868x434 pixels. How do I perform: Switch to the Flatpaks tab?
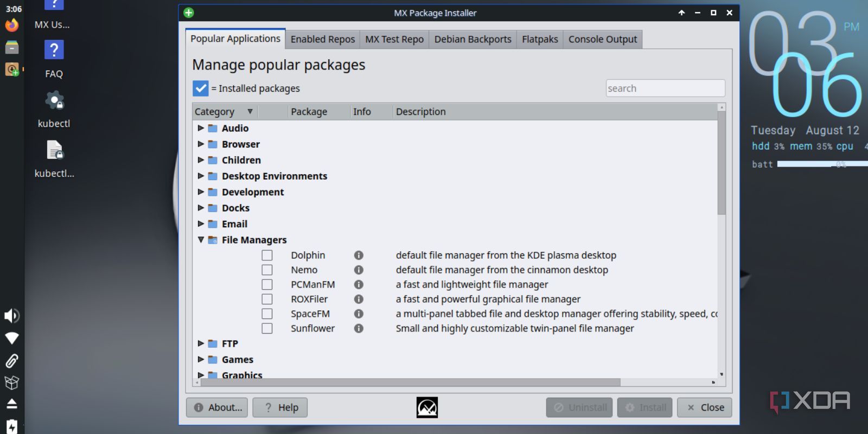pyautogui.click(x=540, y=39)
